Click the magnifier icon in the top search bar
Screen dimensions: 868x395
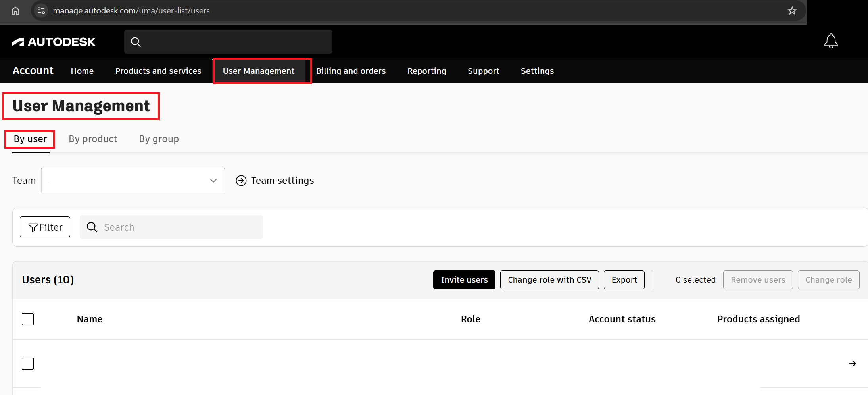tap(136, 42)
